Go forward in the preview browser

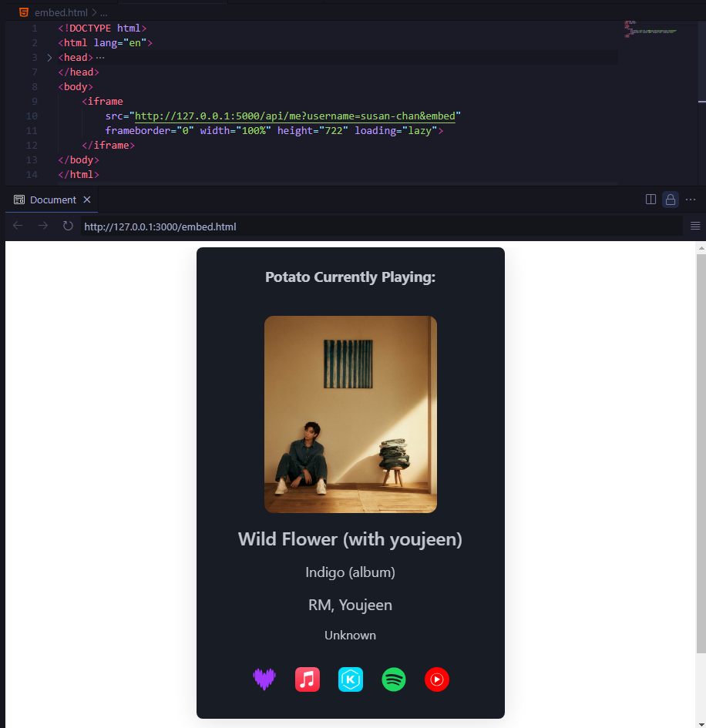(42, 226)
